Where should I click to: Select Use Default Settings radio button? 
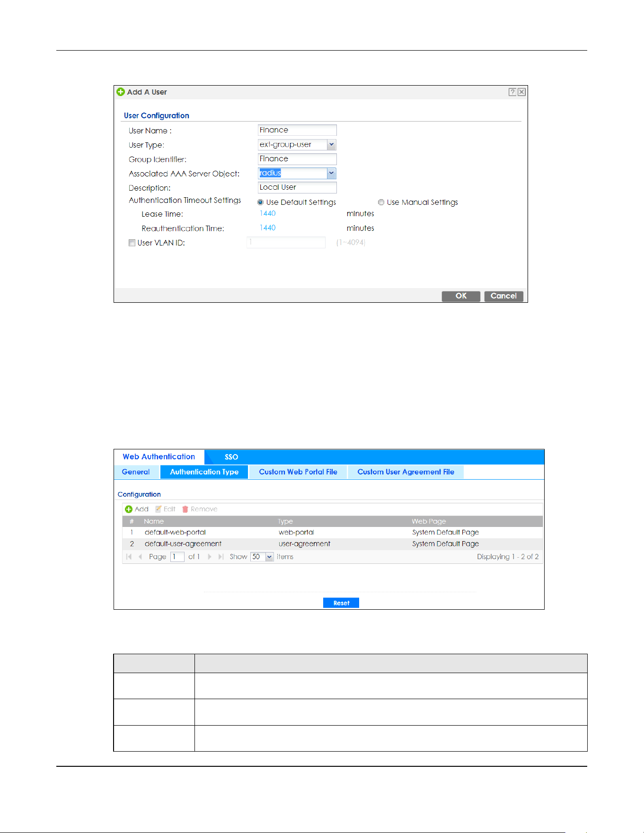260,202
